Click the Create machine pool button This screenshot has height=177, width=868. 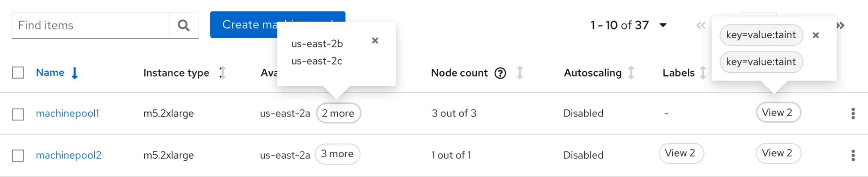(243, 25)
